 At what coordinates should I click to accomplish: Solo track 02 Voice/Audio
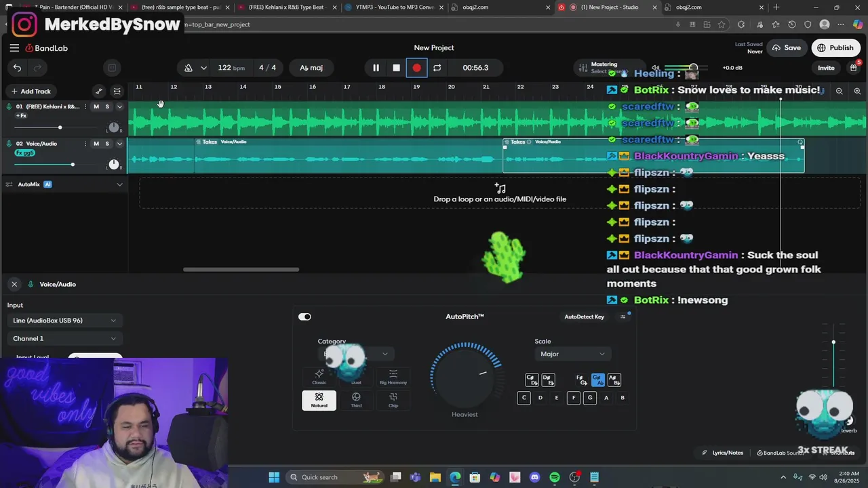pos(107,144)
